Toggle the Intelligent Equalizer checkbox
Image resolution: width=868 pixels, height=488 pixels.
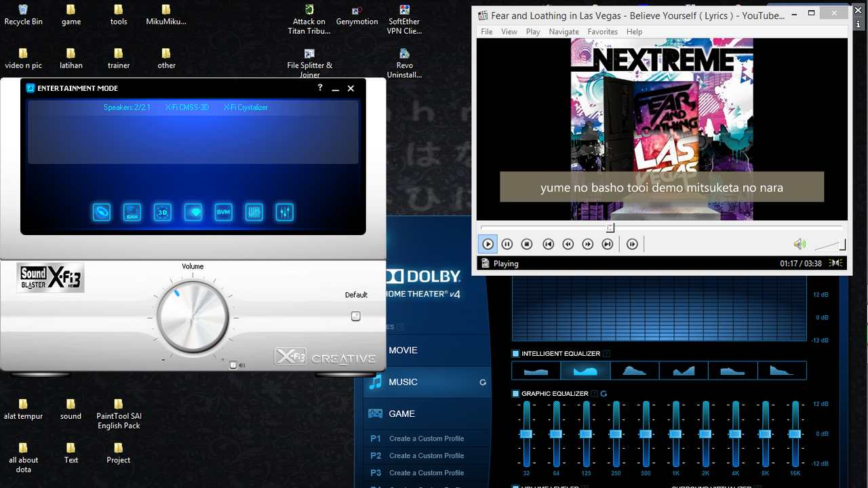point(515,354)
